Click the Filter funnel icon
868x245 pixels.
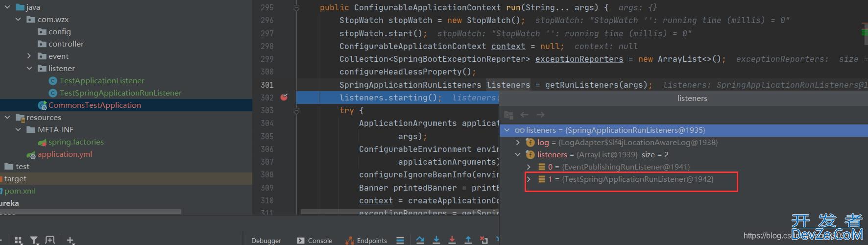34,241
